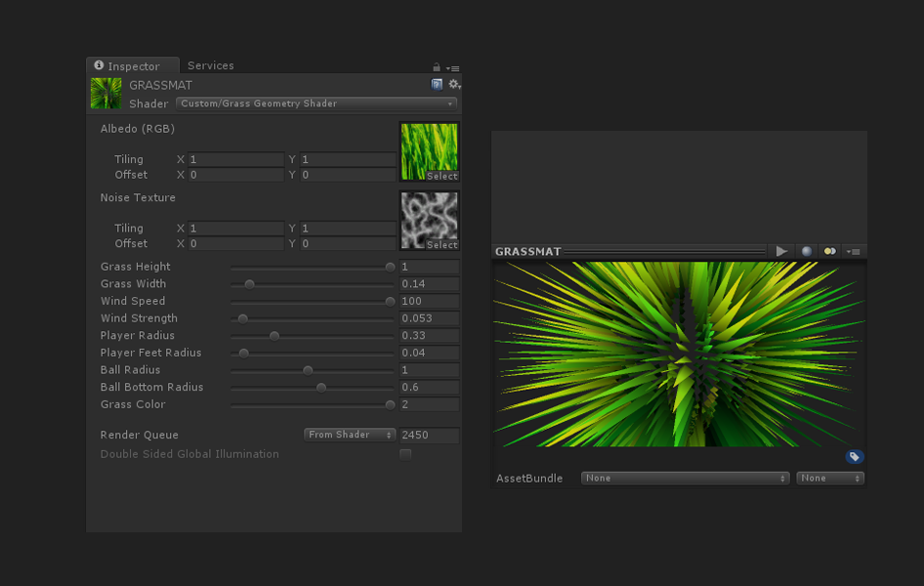Enable Double Sided Global Illumination checkbox
Screen dimensions: 924x586
pyautogui.click(x=405, y=454)
